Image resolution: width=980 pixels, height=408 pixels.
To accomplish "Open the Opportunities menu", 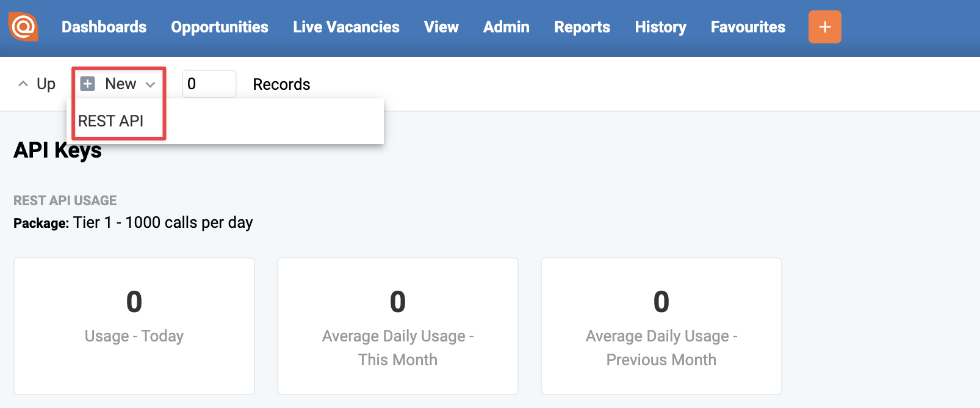I will pyautogui.click(x=220, y=27).
